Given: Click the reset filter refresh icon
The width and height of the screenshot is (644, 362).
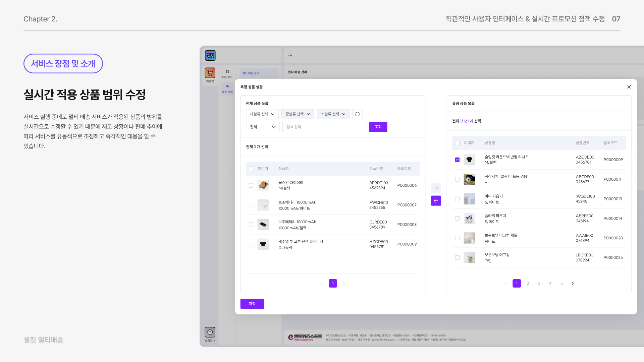Looking at the screenshot, I should pos(357,114).
